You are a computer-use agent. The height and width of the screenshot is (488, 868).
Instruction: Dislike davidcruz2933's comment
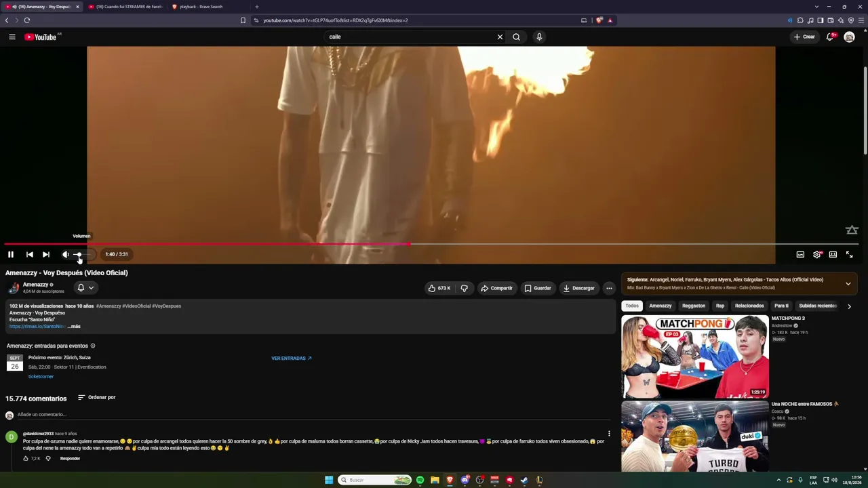click(48, 459)
